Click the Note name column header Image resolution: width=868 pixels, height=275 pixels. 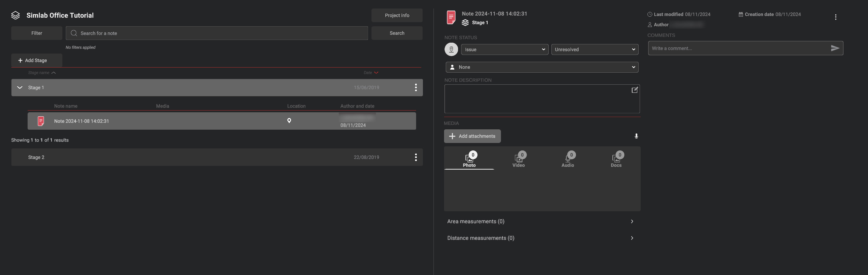(66, 106)
